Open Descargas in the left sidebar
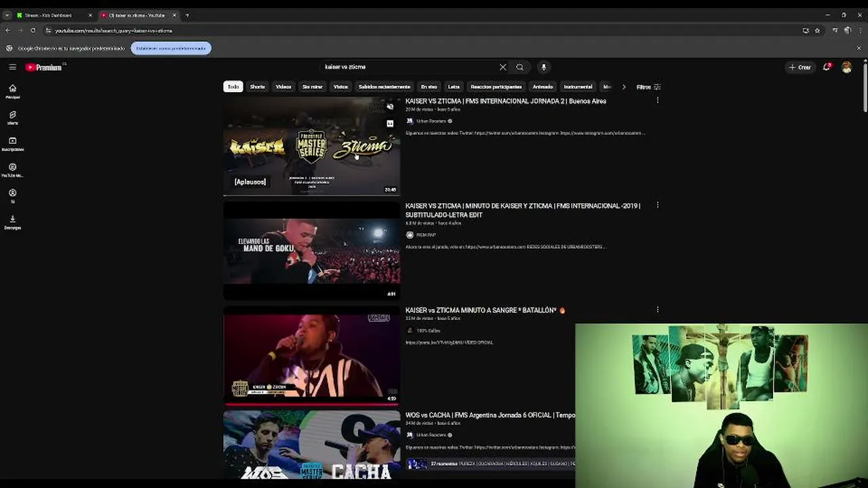The width and height of the screenshot is (868, 488). pos(12,222)
